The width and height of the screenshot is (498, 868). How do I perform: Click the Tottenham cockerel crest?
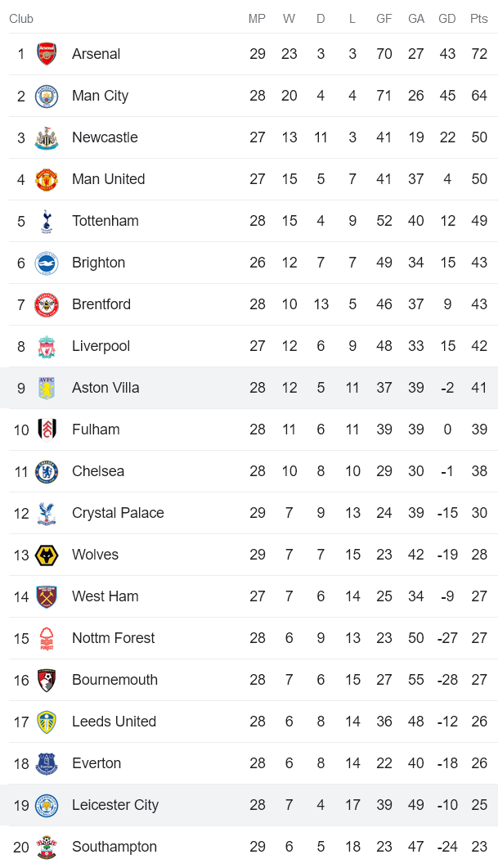pos(47,221)
